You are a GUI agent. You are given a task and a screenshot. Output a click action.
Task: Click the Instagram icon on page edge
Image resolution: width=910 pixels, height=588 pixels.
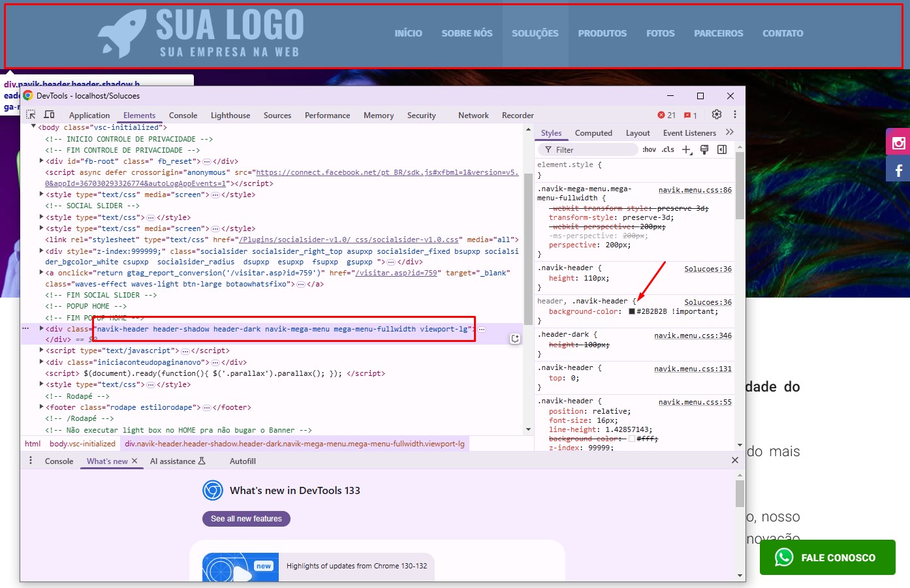[x=898, y=143]
